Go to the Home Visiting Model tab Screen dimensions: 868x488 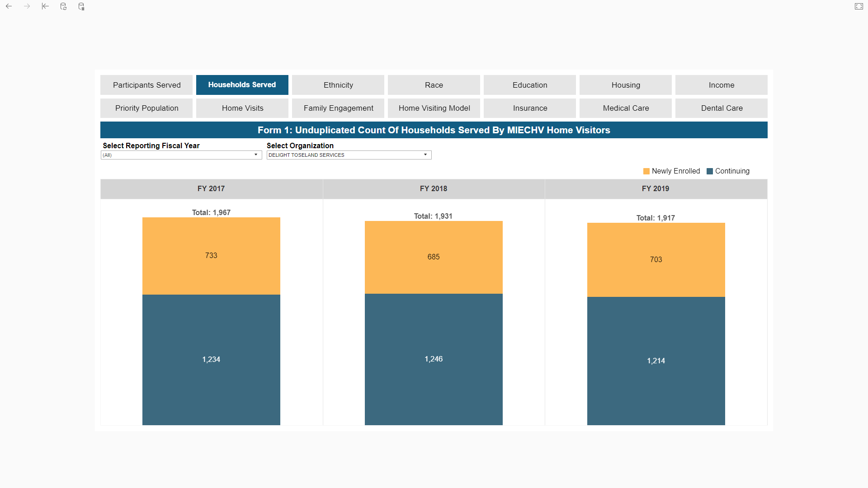(434, 108)
